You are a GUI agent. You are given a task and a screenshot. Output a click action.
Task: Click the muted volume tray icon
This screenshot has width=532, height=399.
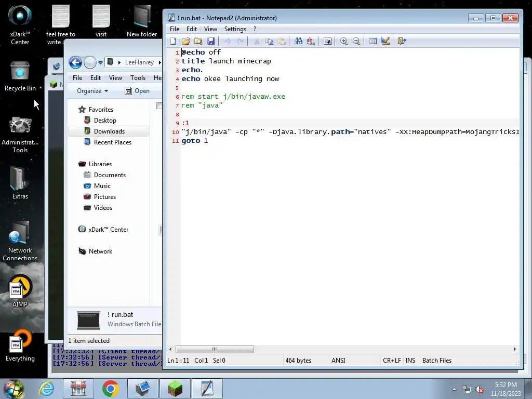click(x=480, y=390)
